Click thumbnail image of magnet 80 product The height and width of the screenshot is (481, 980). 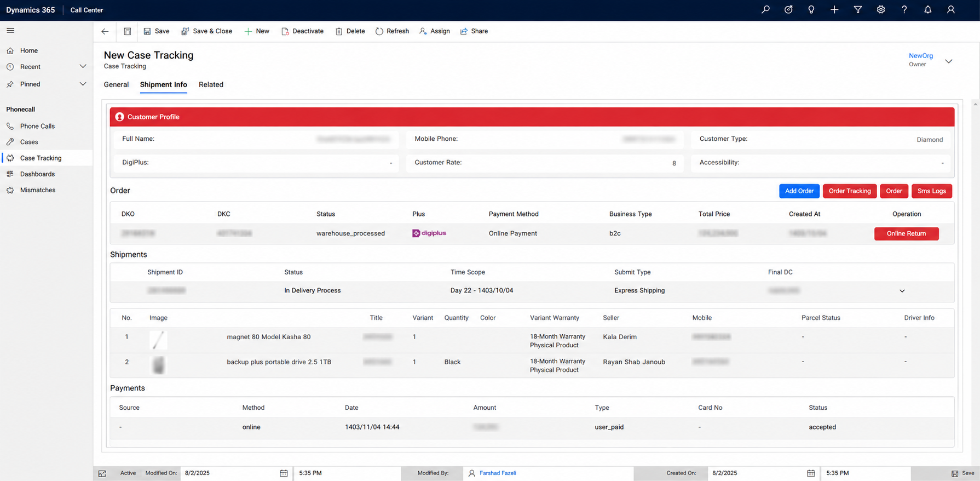pos(158,340)
